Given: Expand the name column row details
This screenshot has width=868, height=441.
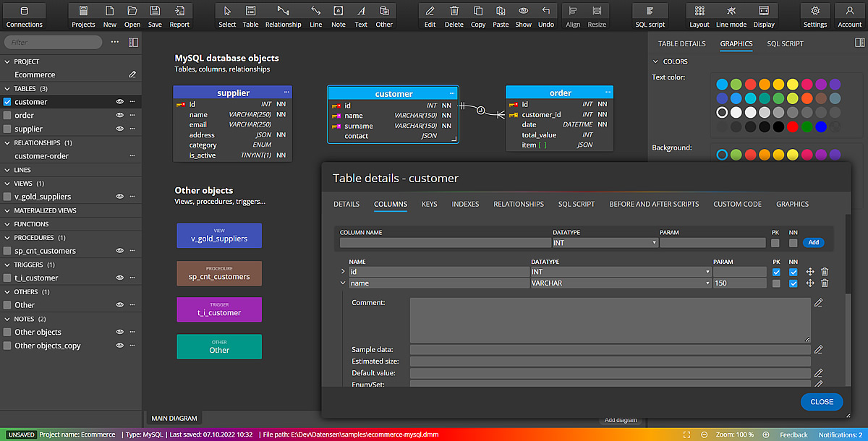Looking at the screenshot, I should tap(343, 283).
